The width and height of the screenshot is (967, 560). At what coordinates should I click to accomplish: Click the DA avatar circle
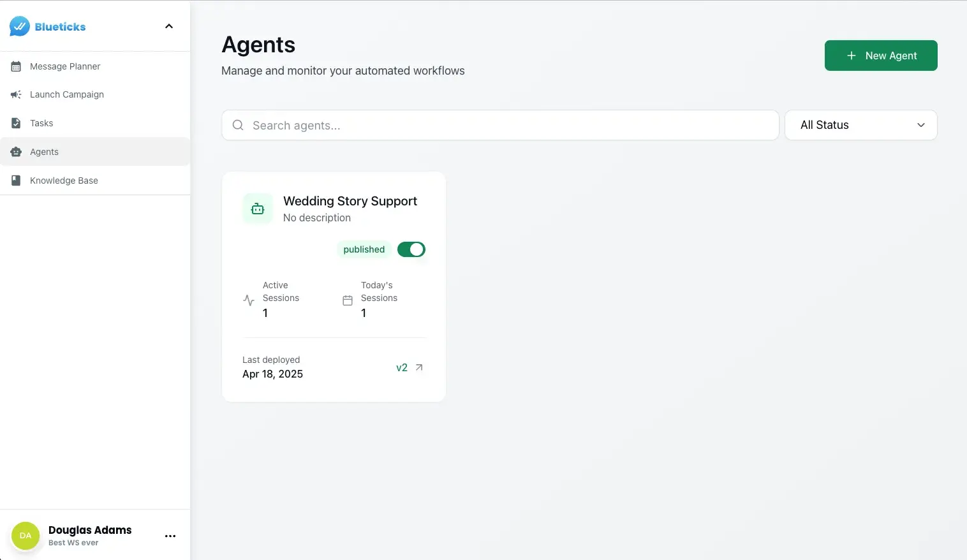point(25,535)
